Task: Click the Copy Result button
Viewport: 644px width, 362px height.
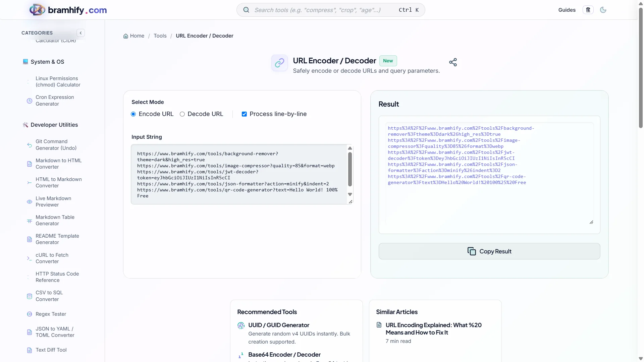Action: coord(489,251)
